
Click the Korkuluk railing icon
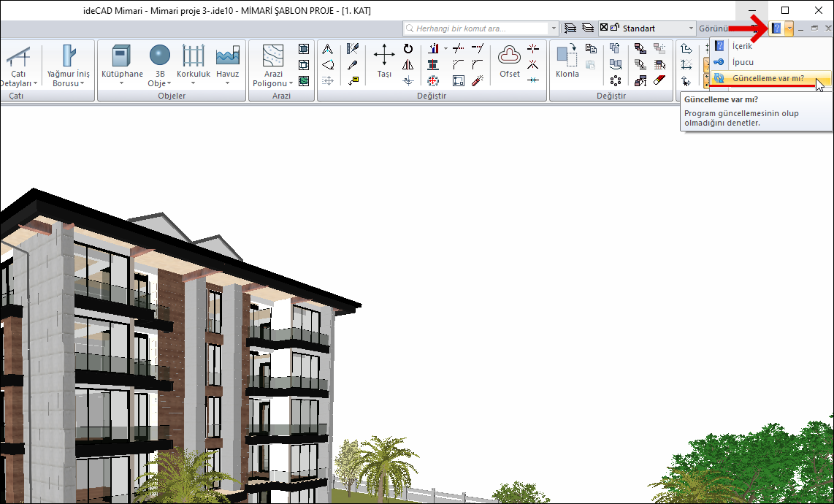pos(193,56)
